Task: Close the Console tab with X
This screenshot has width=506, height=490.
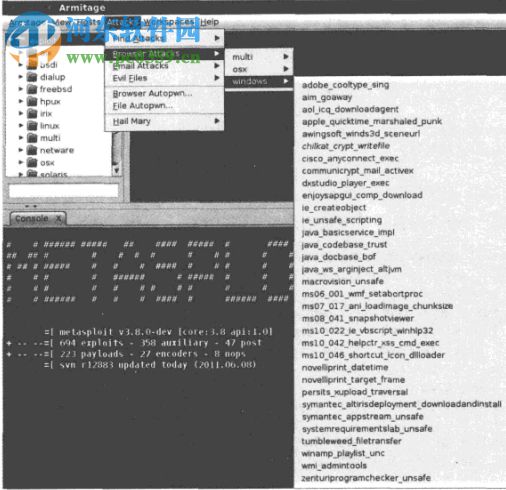Action: click(58, 219)
